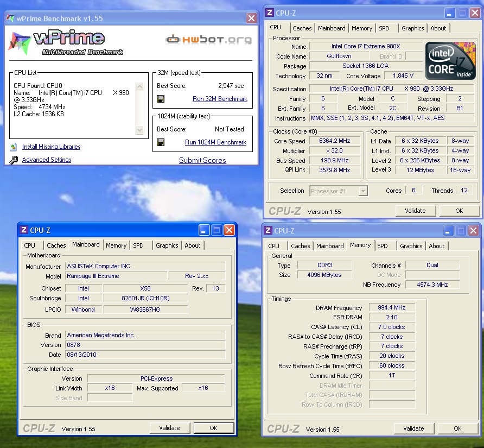Select About tab in Mainboard window
484x448 pixels.
tap(192, 245)
